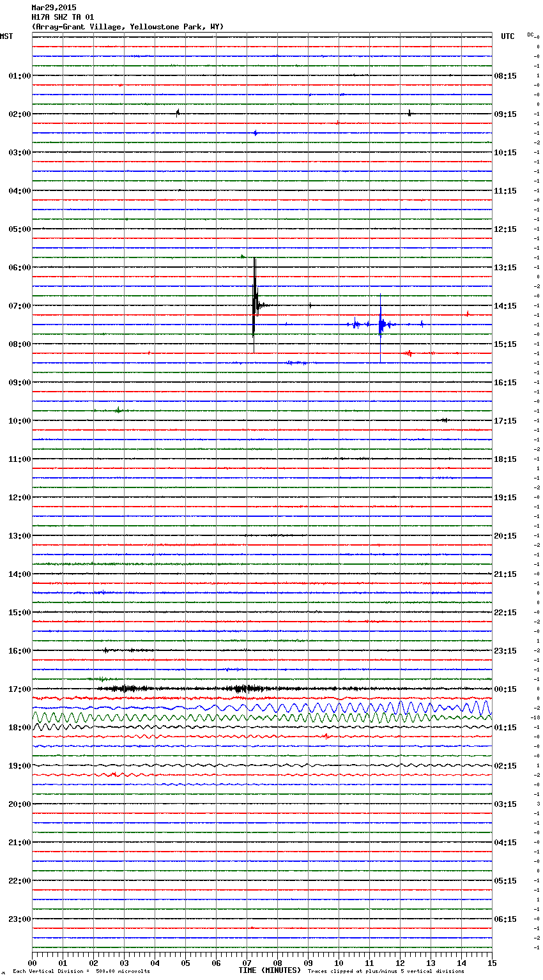Select the 08:00 MST time label
This screenshot has height=980, width=543.
(19, 344)
